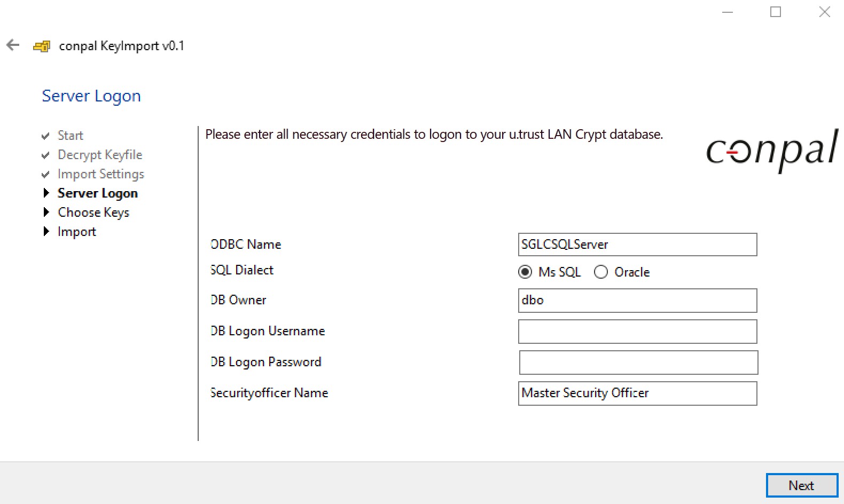Viewport: 844px width, 504px height.
Task: Click the checkmark beside Decrypt Keyfile
Action: [45, 155]
